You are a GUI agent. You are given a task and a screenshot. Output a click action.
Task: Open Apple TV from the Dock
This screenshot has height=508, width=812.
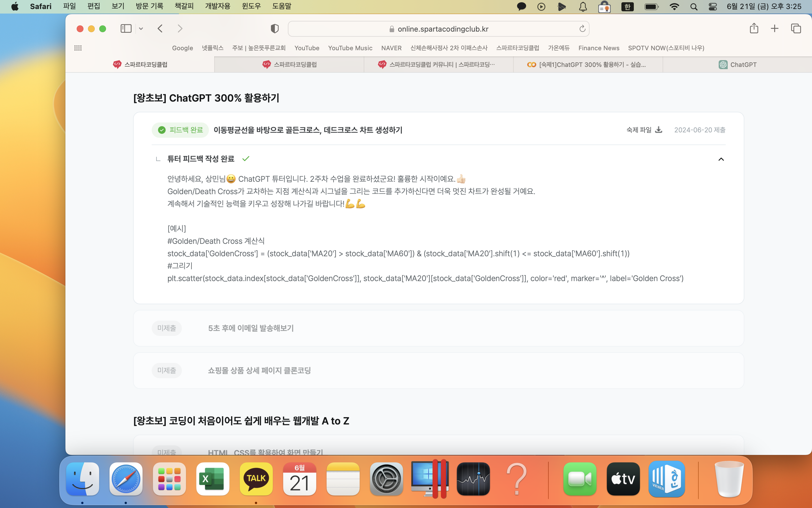click(x=623, y=479)
